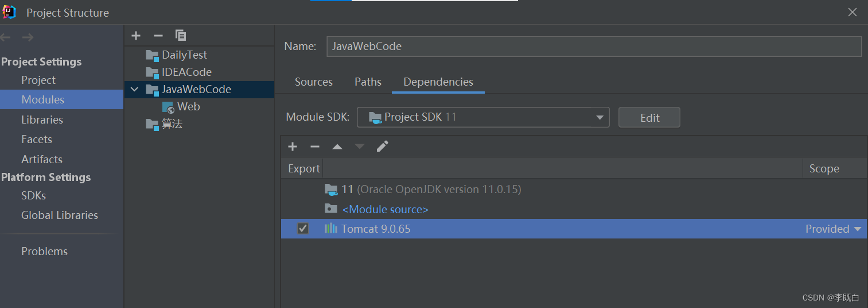868x308 pixels.
Task: Click the add module plus icon
Action: point(136,36)
